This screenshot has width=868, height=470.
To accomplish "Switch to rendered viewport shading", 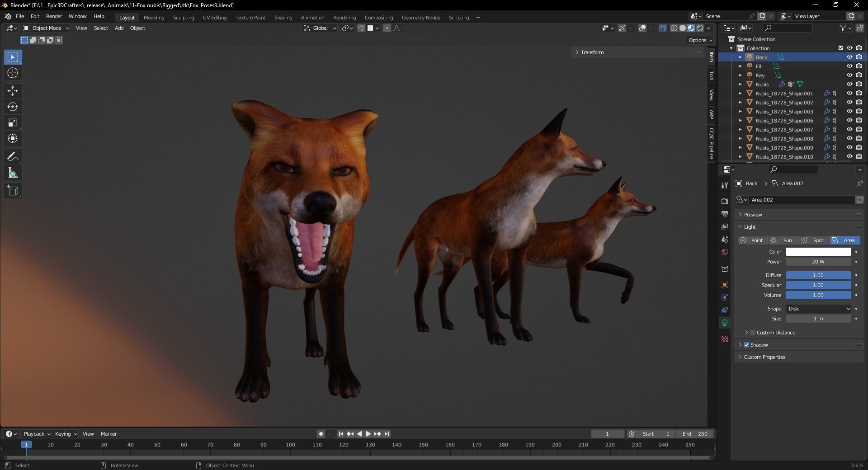I will pos(700,28).
